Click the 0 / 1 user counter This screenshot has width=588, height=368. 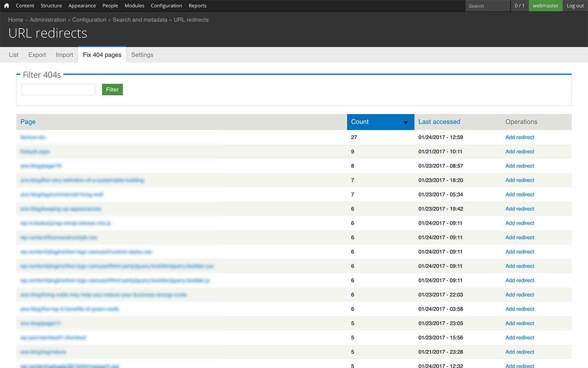tap(520, 6)
